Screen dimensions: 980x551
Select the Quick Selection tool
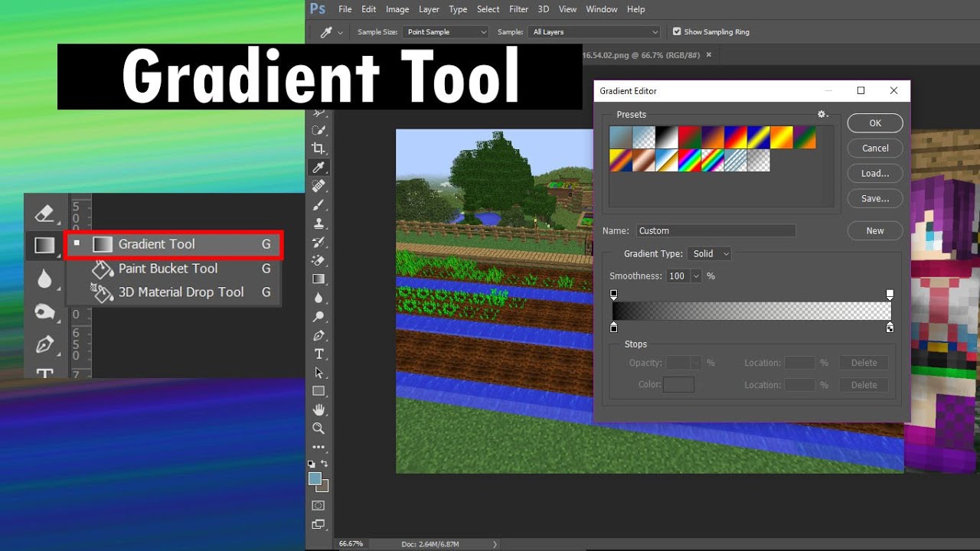point(318,130)
